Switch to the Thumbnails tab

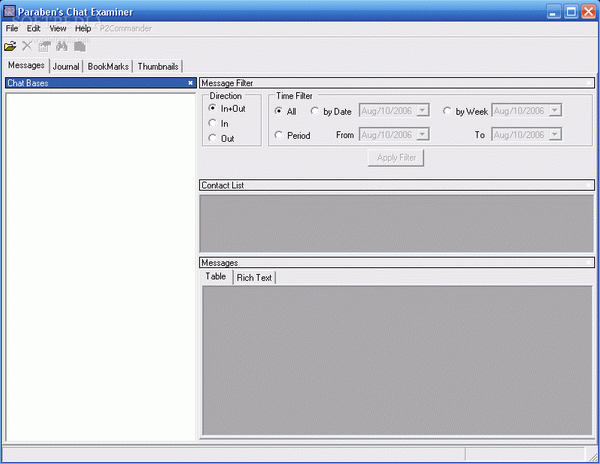pos(158,67)
